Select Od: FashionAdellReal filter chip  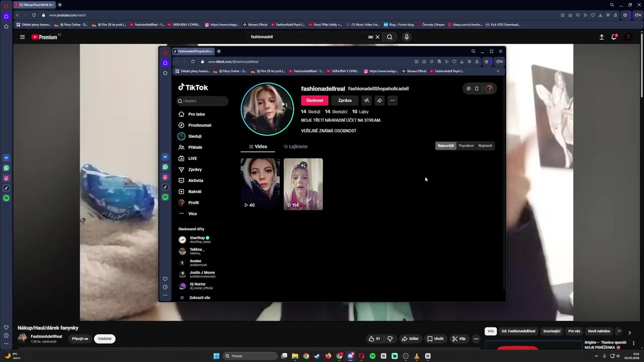click(518, 331)
